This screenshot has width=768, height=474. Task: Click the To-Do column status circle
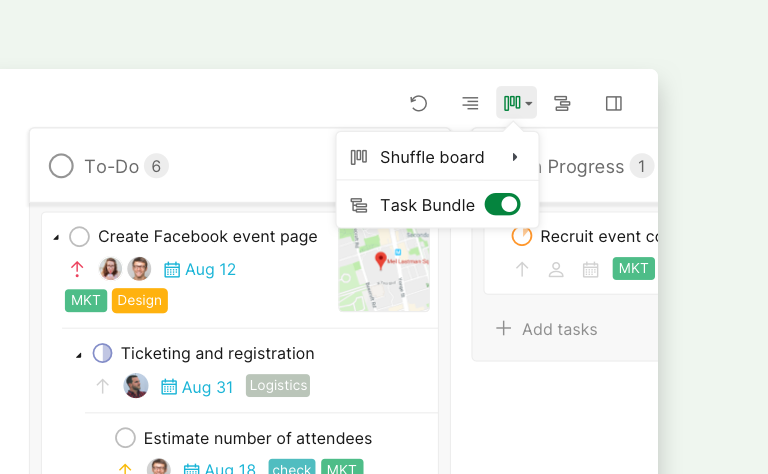pyautogui.click(x=61, y=166)
